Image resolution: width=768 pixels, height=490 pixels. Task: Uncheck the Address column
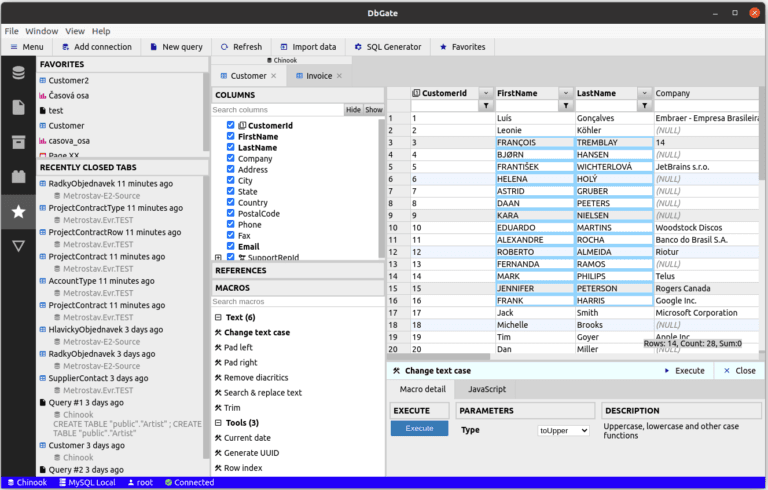[231, 169]
